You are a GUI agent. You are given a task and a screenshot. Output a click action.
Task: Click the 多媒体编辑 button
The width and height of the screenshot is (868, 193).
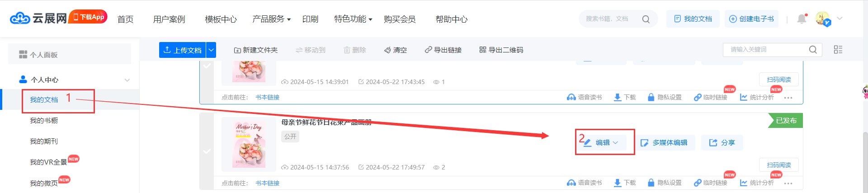click(x=665, y=142)
